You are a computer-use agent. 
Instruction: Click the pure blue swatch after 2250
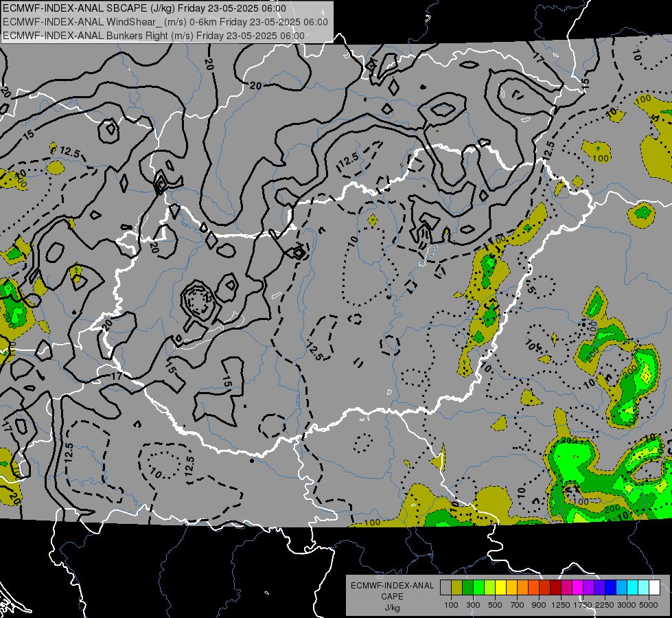pos(611,588)
